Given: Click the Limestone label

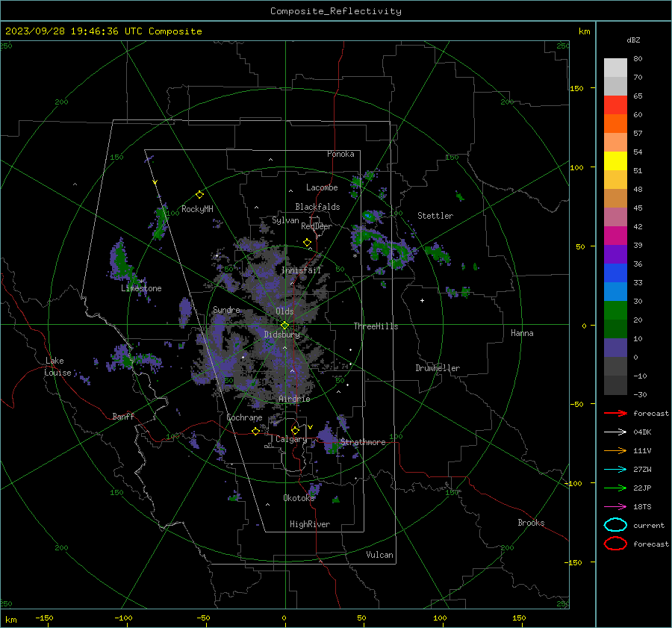Looking at the screenshot, I should click(141, 288).
